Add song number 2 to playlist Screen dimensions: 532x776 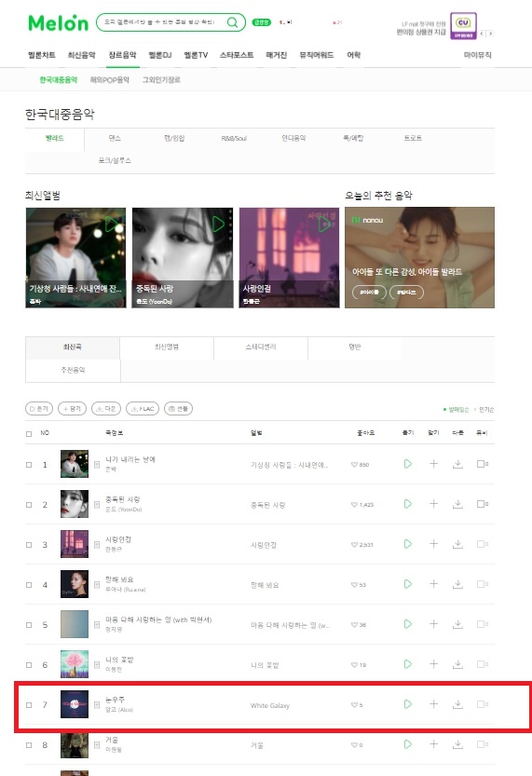click(x=433, y=504)
